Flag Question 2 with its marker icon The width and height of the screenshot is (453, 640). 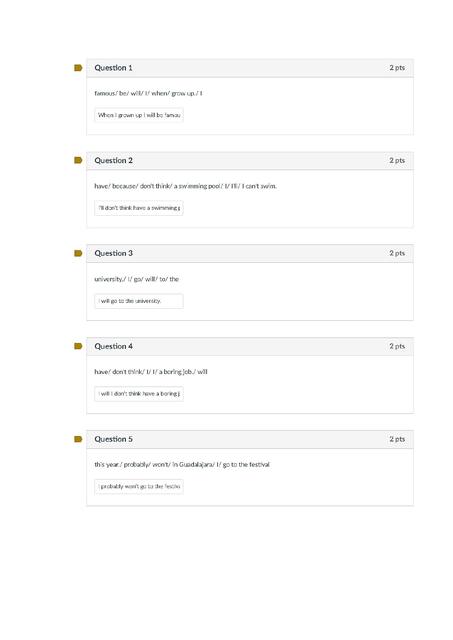click(x=78, y=160)
